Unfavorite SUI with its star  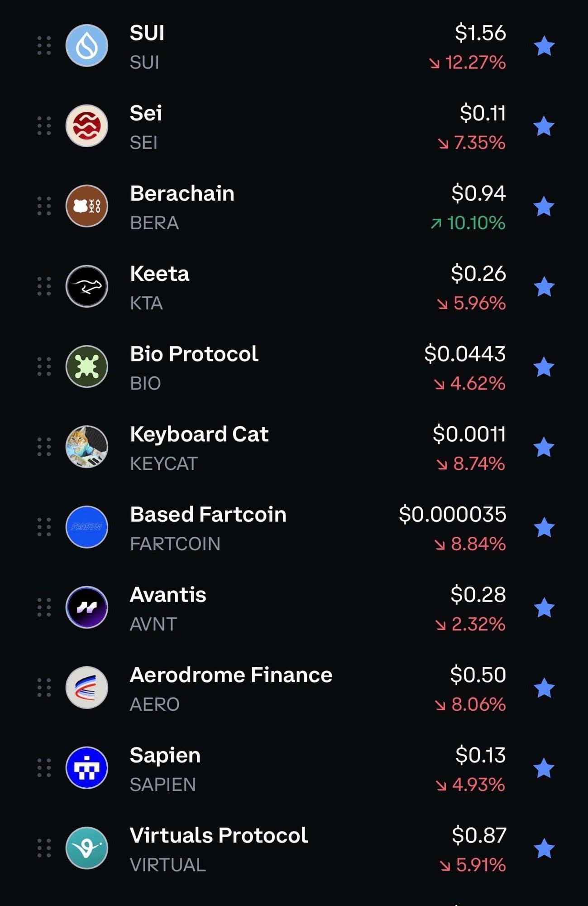tap(544, 46)
